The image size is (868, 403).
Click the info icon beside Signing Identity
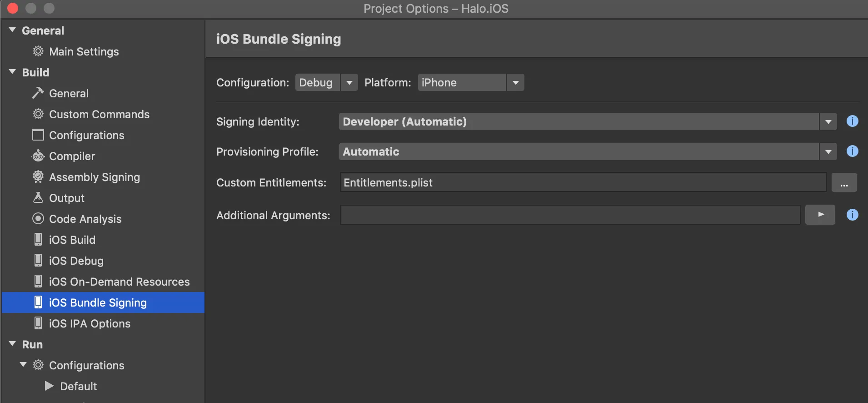852,121
